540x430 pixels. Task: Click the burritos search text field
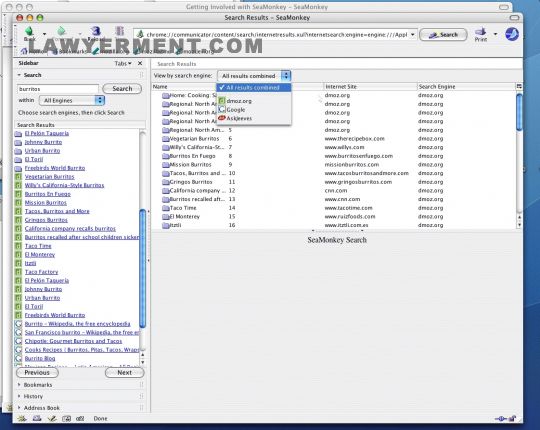pyautogui.click(x=58, y=89)
